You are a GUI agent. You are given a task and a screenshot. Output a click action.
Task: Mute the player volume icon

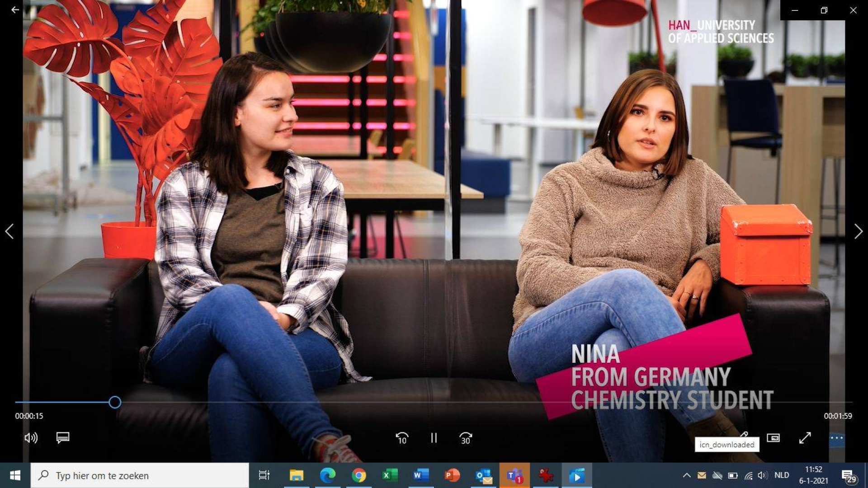[31, 438]
